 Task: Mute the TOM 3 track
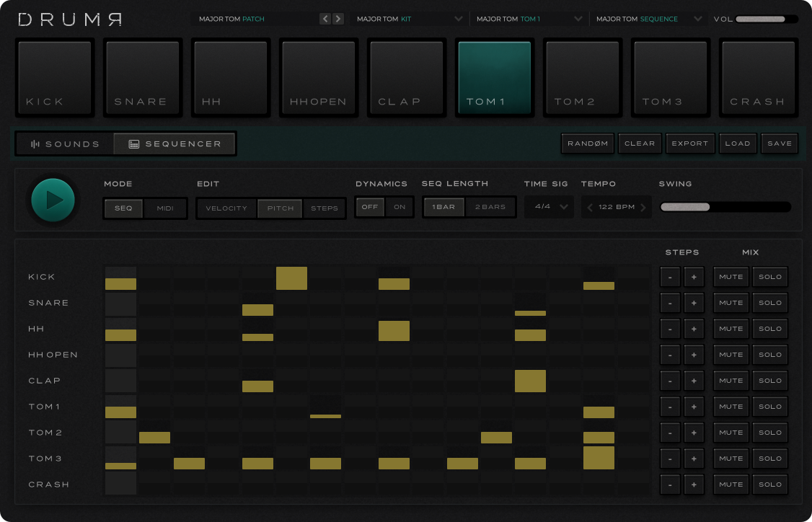click(x=731, y=459)
